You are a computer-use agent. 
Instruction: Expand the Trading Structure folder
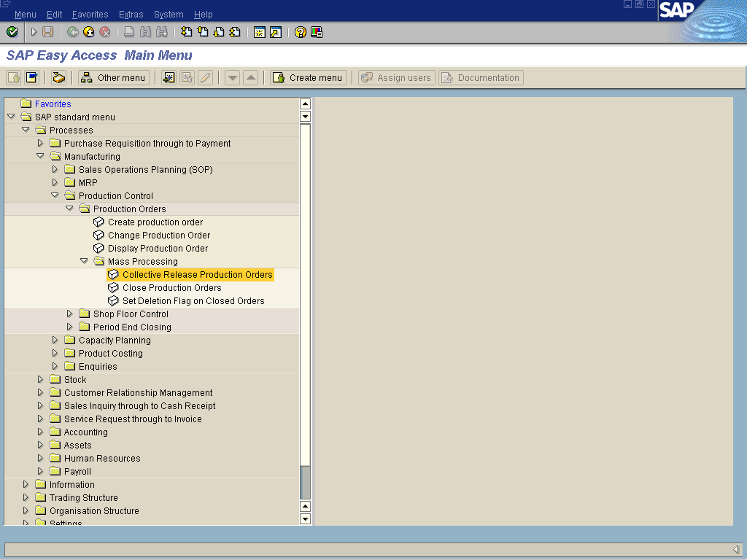point(26,497)
